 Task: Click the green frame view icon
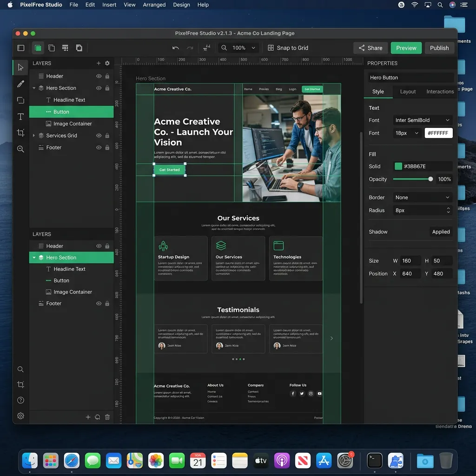pyautogui.click(x=38, y=48)
